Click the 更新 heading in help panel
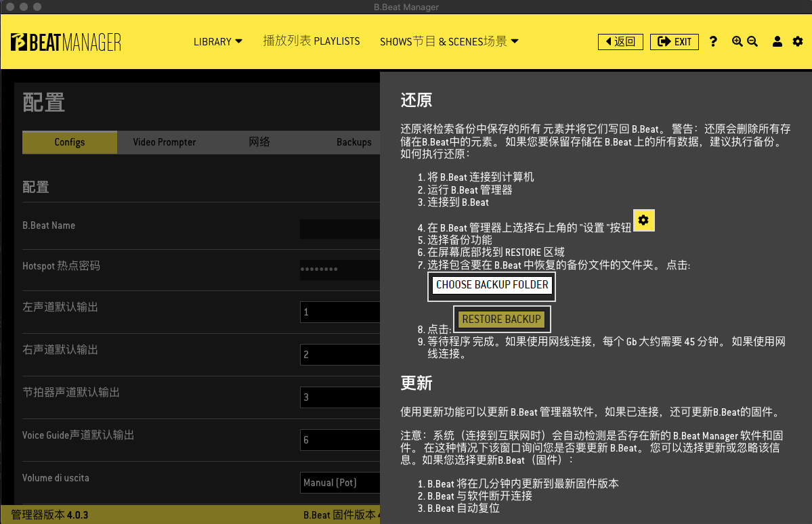 [416, 383]
